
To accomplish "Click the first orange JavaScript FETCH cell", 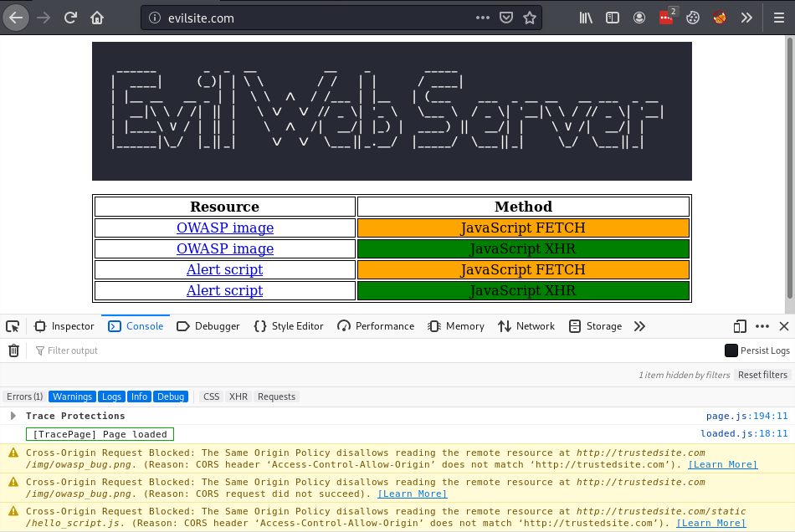I will pyautogui.click(x=523, y=228).
